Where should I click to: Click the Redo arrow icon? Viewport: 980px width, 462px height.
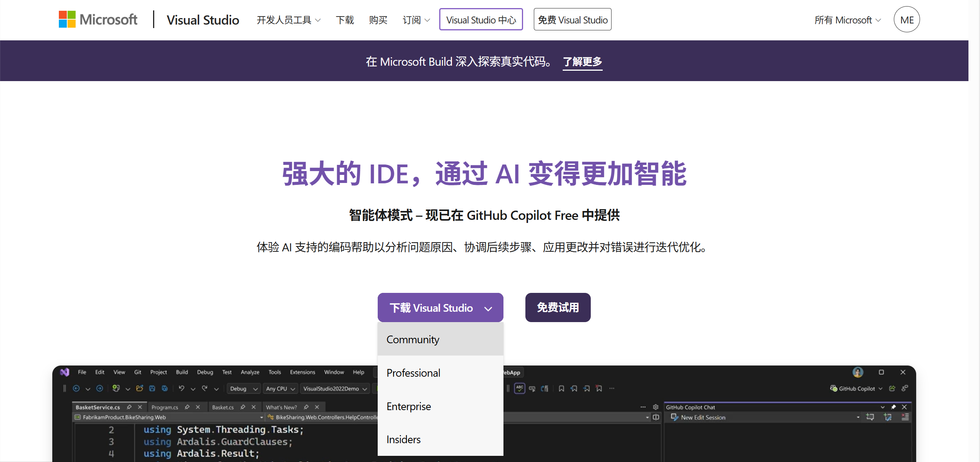[x=205, y=388]
